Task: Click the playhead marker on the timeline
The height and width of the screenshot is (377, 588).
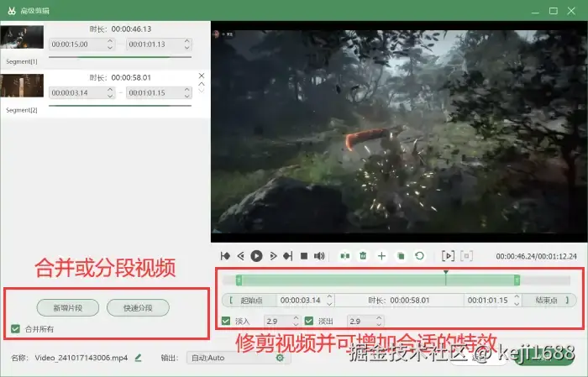Action: click(446, 273)
